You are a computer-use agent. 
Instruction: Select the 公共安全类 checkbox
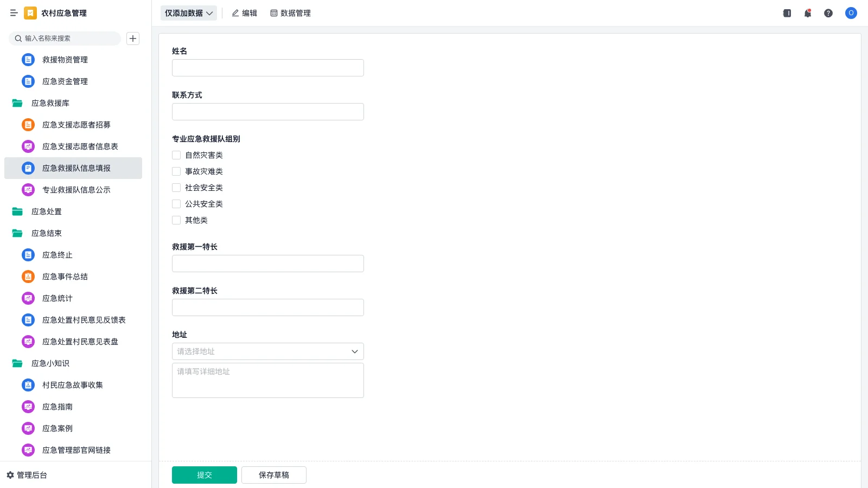click(176, 204)
